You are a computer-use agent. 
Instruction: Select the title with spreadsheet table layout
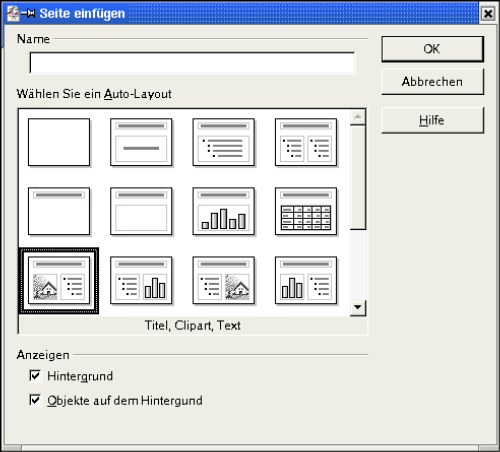306,211
